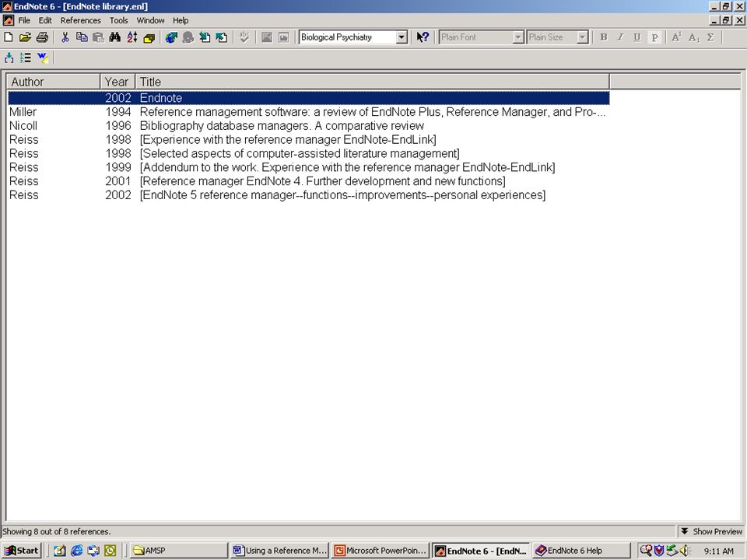Click the Insert Picture icon

[267, 37]
